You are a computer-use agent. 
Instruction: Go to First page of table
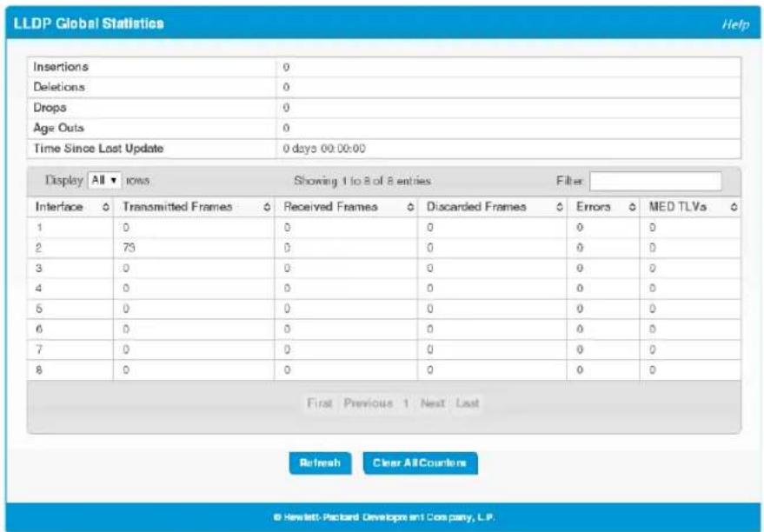pyautogui.click(x=320, y=402)
